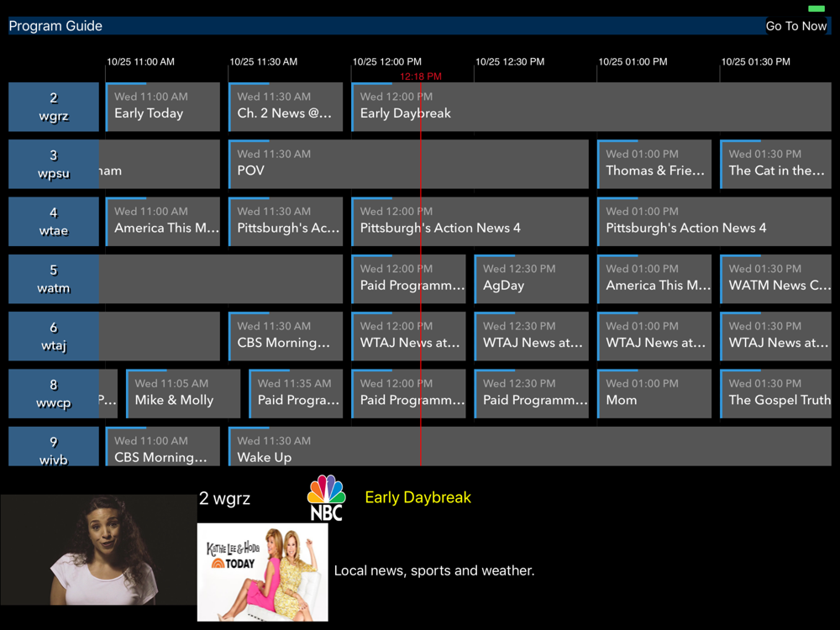This screenshot has width=840, height=630.
Task: Select Paid Programming on watm at 12:00 PM
Action: pyautogui.click(x=409, y=279)
